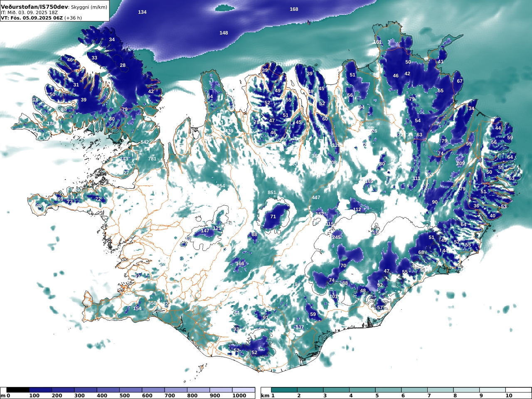Image resolution: width=532 pixels, height=399 pixels.
Task: Click the 781 visibility value on the map
Action: 153,159
